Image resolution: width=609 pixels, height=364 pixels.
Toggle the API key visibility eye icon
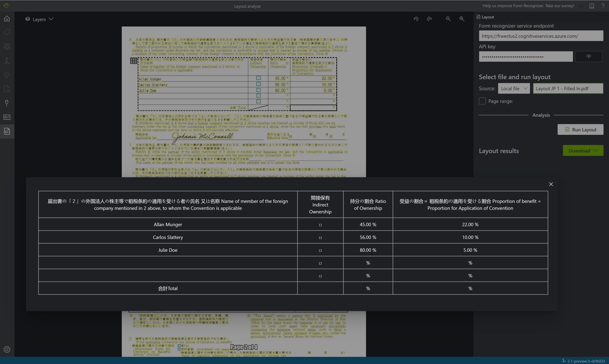[589, 56]
